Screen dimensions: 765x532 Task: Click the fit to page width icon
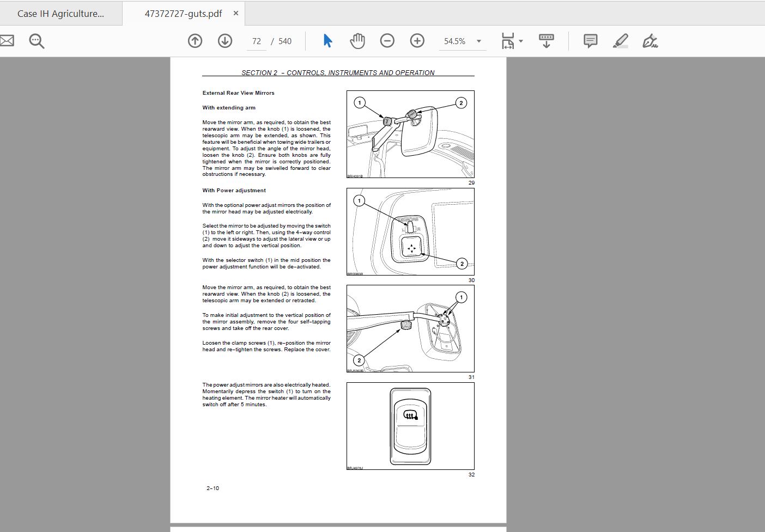pyautogui.click(x=508, y=41)
